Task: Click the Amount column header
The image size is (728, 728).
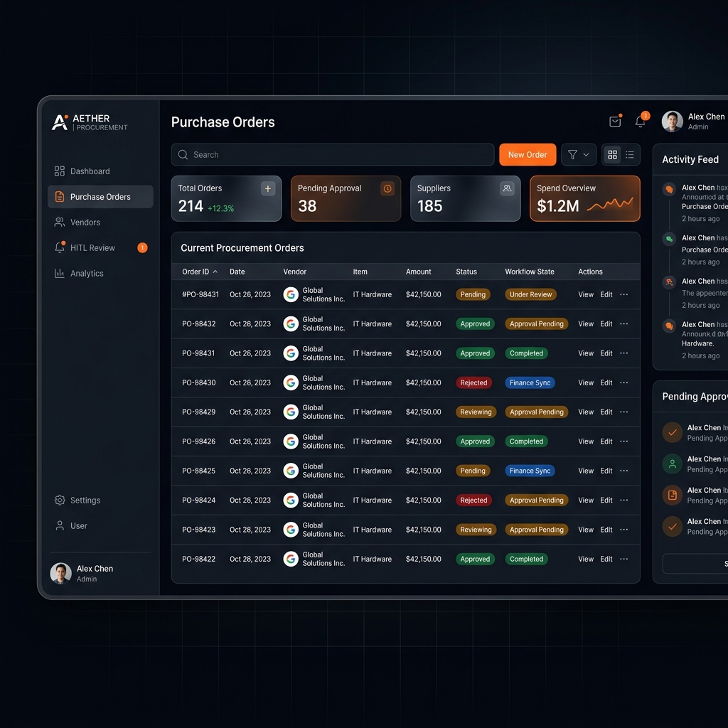Action: coord(418,272)
